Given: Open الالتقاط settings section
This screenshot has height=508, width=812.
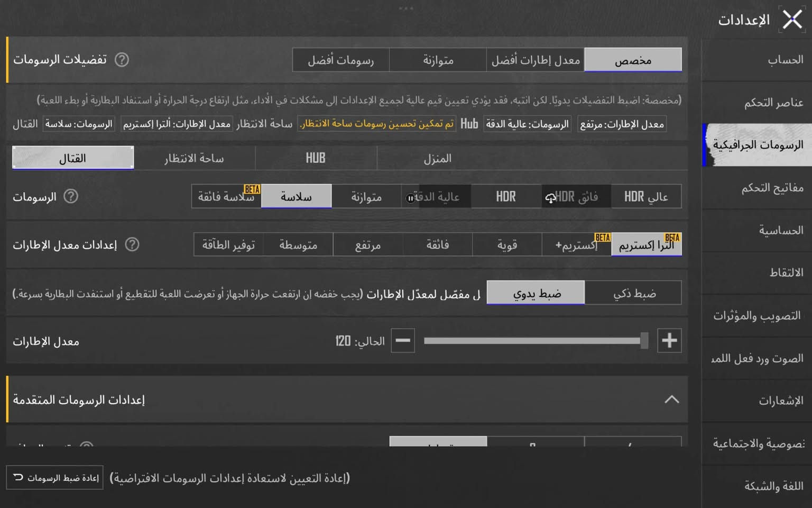Looking at the screenshot, I should [757, 273].
